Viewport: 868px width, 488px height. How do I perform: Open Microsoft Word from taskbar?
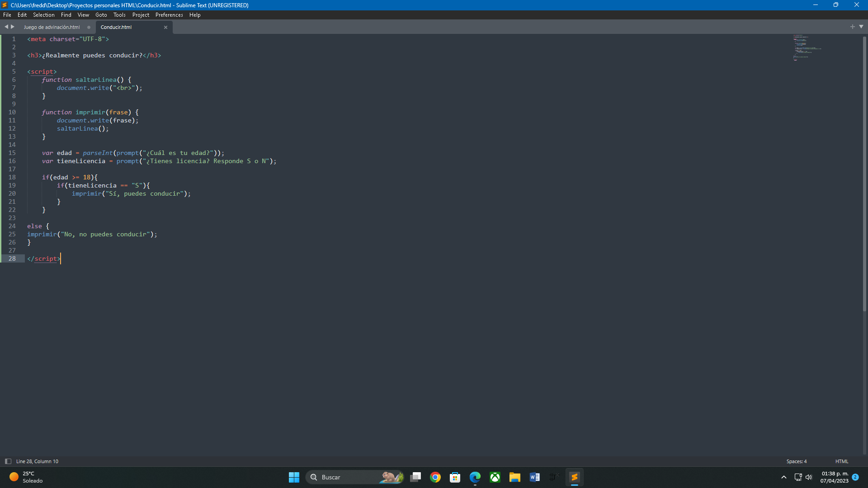535,477
